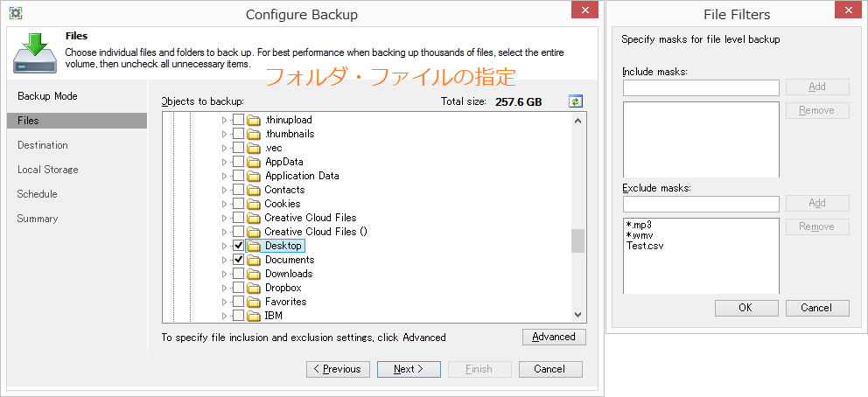Image resolution: width=868 pixels, height=397 pixels.
Task: Click the Contacts folder icon
Action: click(254, 190)
